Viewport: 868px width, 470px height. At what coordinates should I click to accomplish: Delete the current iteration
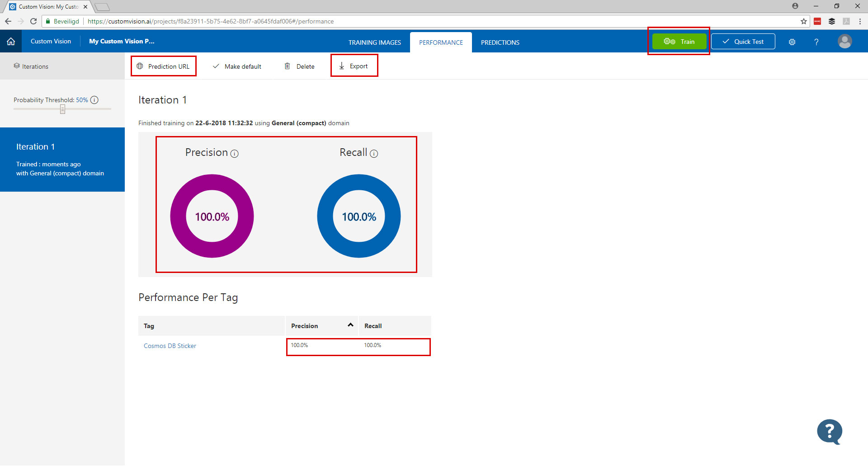point(299,66)
